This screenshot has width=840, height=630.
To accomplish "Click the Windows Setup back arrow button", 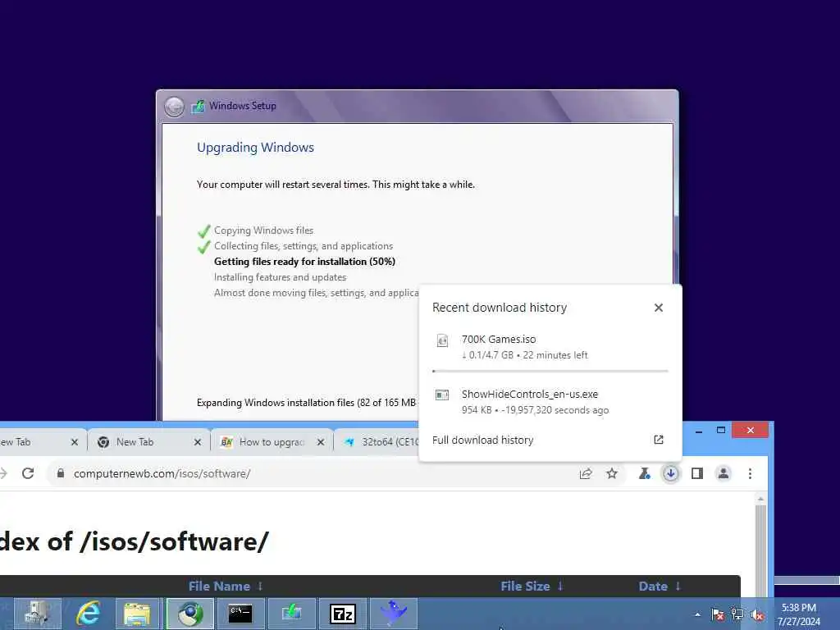I will pyautogui.click(x=174, y=107).
